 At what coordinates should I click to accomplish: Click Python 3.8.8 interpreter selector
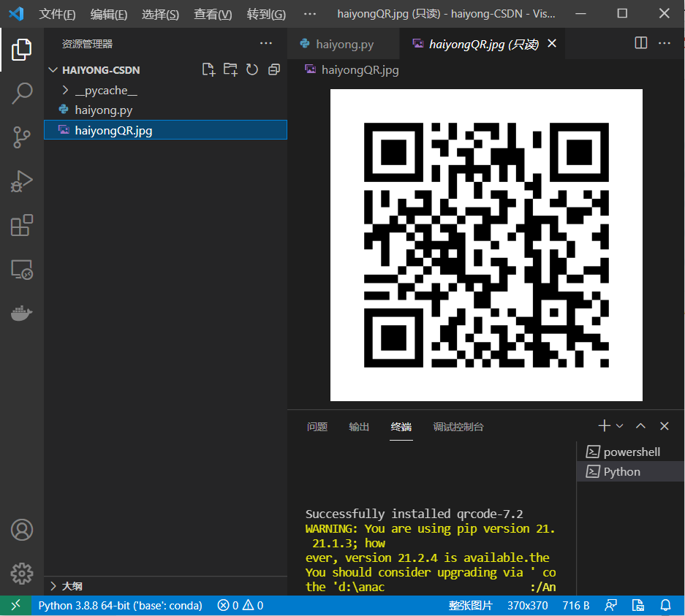(x=120, y=605)
